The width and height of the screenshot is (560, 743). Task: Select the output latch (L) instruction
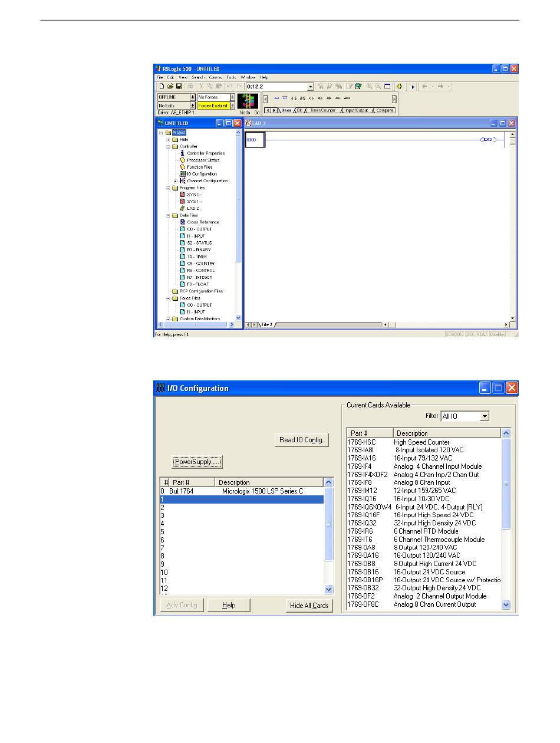[320, 98]
